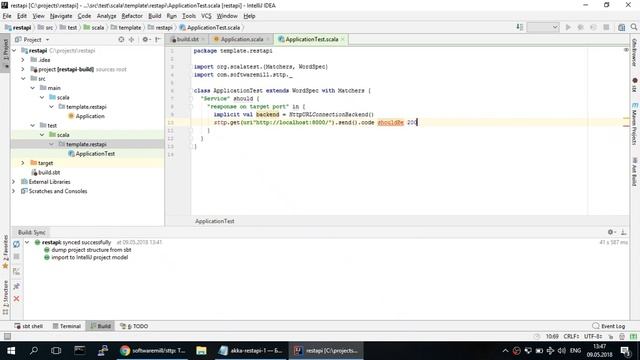Open Terminal tool window
The image size is (640, 360).
point(67,326)
